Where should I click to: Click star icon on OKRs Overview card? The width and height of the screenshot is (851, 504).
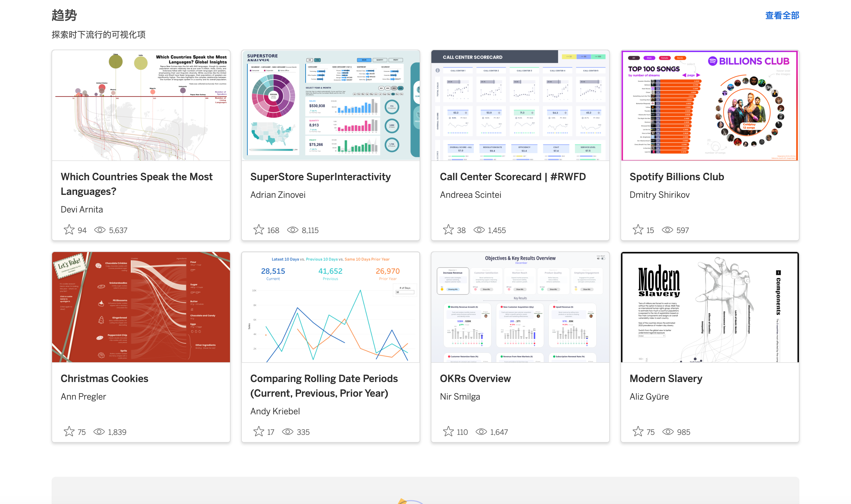[x=448, y=431]
